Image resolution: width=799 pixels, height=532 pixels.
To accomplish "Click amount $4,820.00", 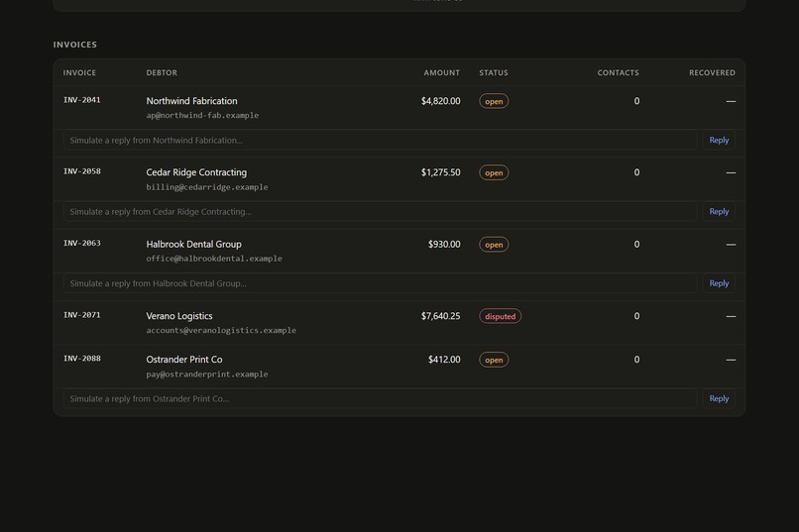I will click(441, 101).
